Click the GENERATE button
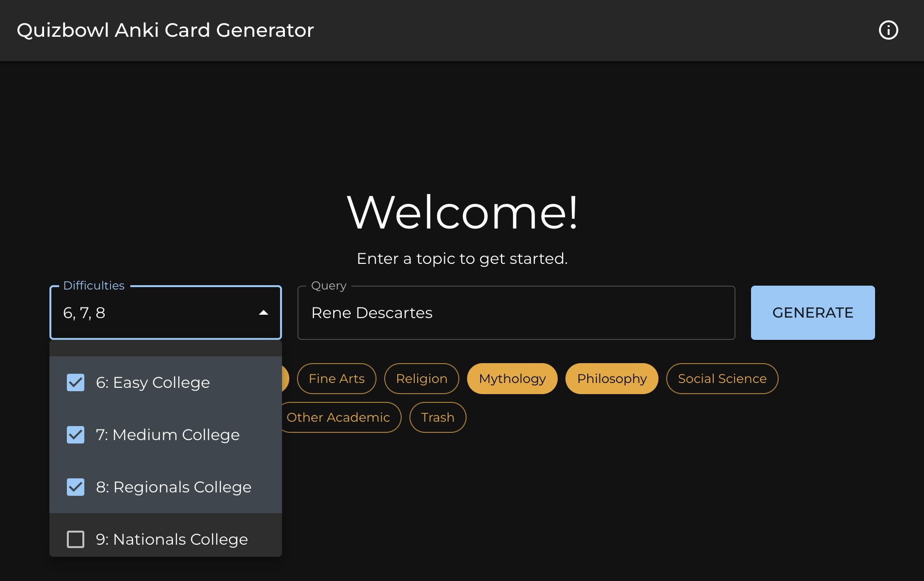Image resolution: width=924 pixels, height=581 pixels. 813,313
